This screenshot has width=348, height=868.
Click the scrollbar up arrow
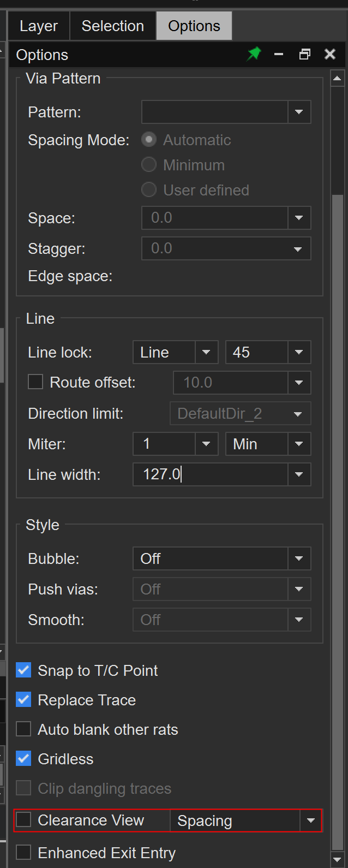337,79
